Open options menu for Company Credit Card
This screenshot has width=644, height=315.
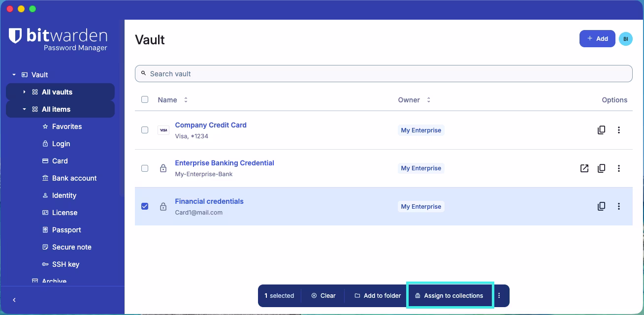click(x=619, y=130)
